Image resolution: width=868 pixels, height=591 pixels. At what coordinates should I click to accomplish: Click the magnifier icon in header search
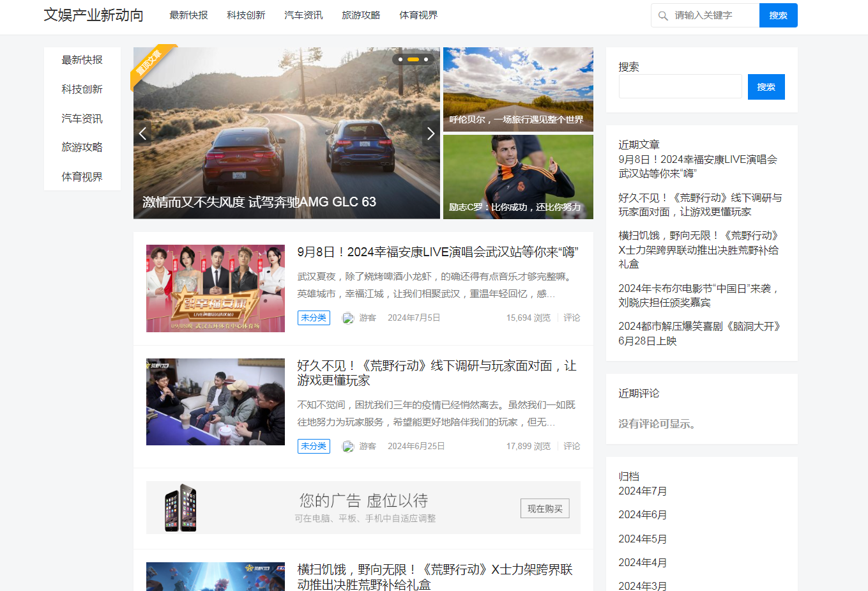[663, 15]
